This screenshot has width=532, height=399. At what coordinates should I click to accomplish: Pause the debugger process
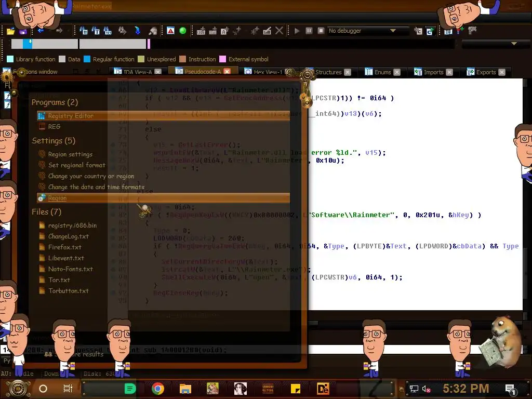(x=309, y=31)
